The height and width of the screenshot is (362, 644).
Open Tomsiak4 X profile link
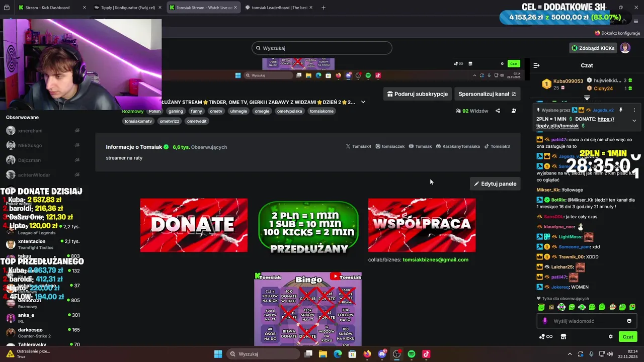click(358, 146)
